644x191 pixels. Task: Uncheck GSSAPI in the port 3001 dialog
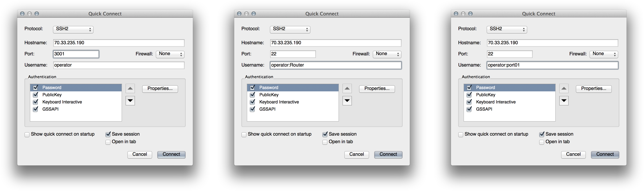pyautogui.click(x=35, y=109)
